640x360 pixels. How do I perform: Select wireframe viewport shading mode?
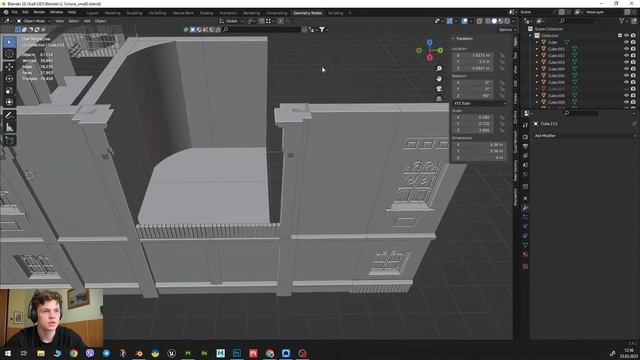[488, 21]
